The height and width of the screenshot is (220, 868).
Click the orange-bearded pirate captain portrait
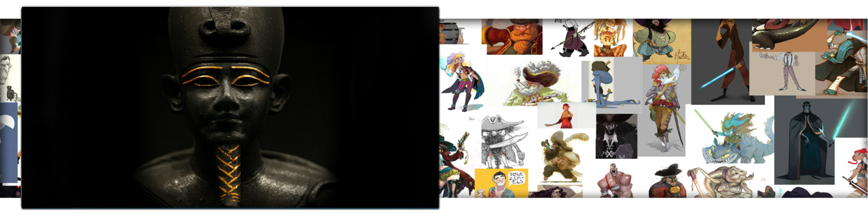click(512, 36)
